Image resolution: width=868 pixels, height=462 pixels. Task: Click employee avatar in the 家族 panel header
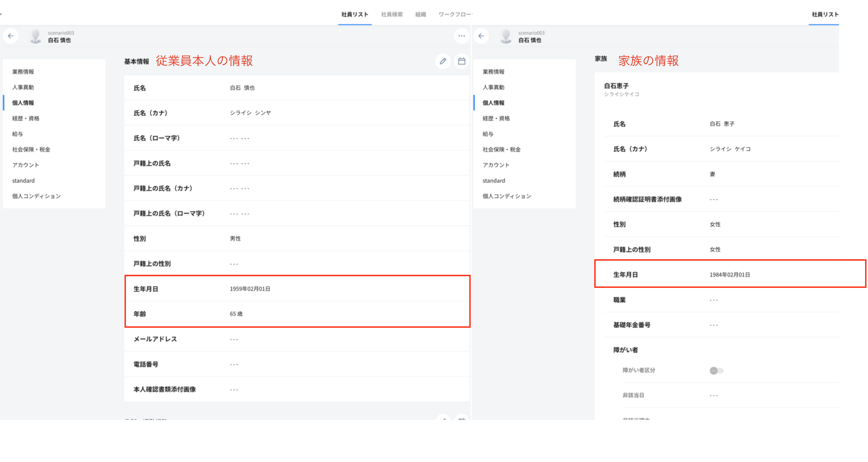[506, 36]
